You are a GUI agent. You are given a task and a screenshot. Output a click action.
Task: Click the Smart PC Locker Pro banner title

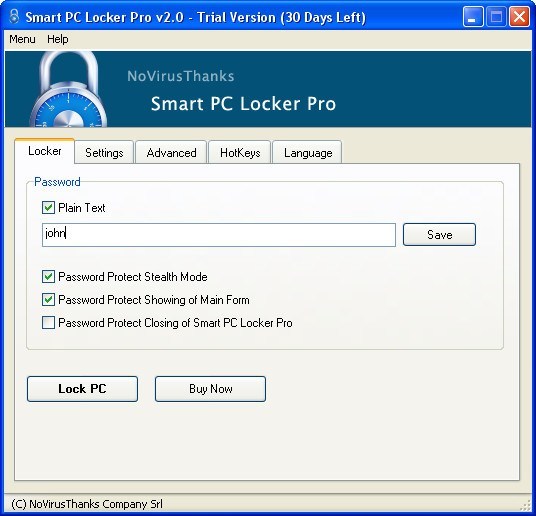coord(243,104)
